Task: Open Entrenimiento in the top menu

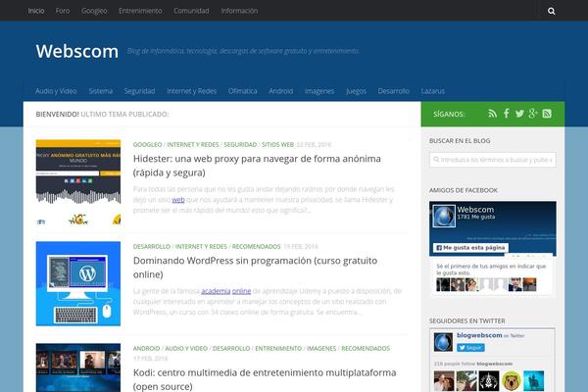Action: point(140,11)
